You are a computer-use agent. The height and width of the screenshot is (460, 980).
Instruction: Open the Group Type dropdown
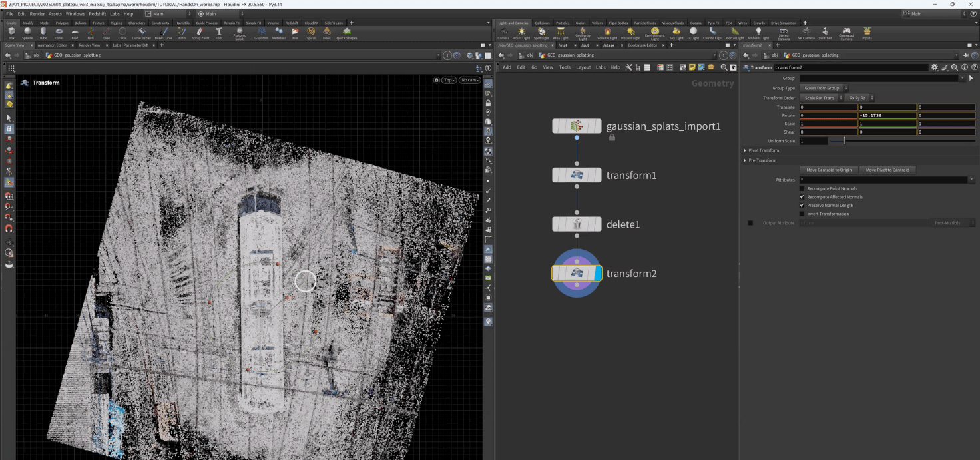tap(824, 88)
